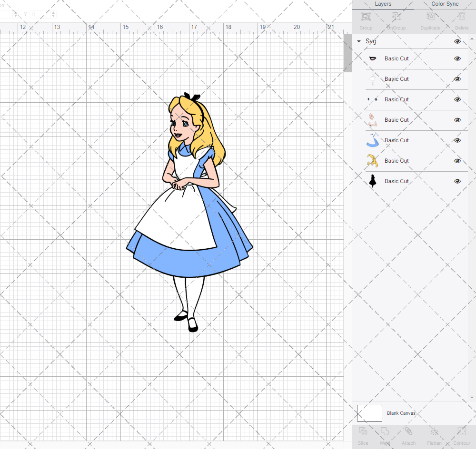Select the eyes layer thumbnail
Screen dimensions: 476x449
click(373, 99)
